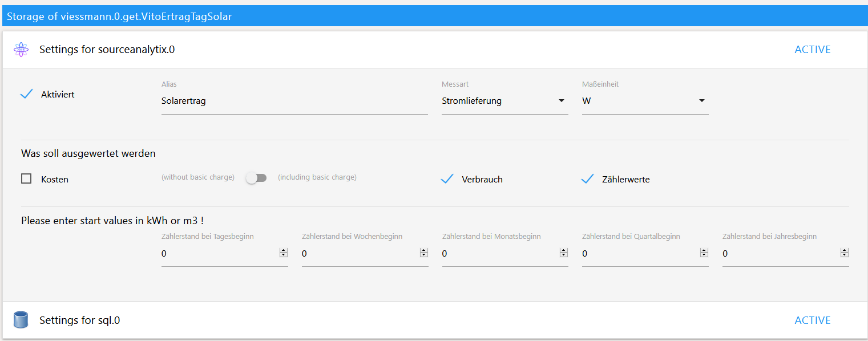Enable the Kosten checkbox
Image resolution: width=868 pixels, height=341 pixels.
pos(26,179)
